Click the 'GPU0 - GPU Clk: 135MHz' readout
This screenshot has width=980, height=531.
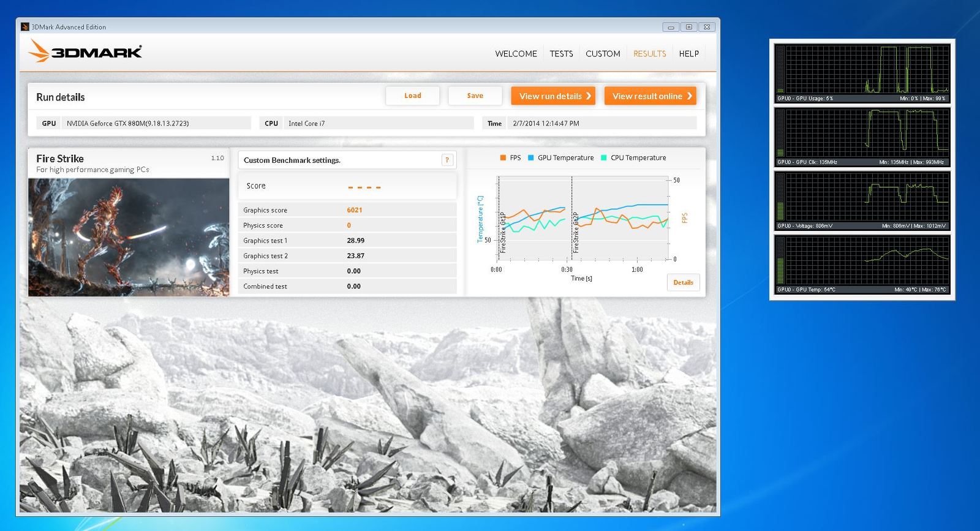[807, 162]
